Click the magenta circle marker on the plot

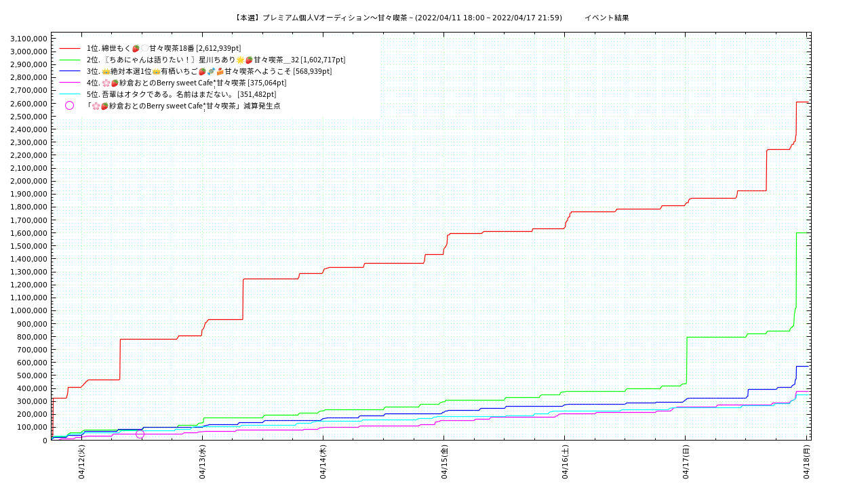tap(140, 434)
